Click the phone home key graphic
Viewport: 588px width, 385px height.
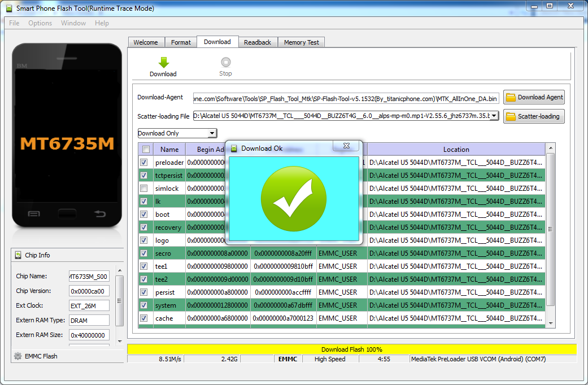pyautogui.click(x=67, y=214)
